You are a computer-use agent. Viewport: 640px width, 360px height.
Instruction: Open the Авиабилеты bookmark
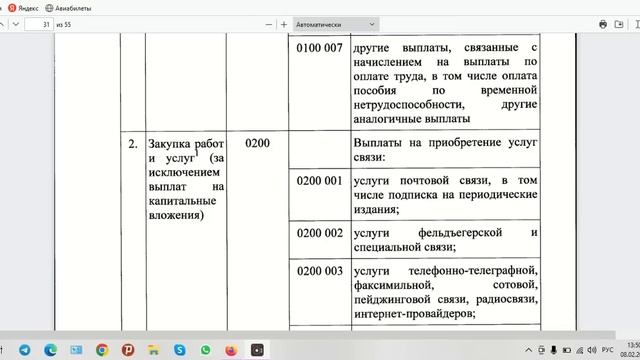coord(68,8)
